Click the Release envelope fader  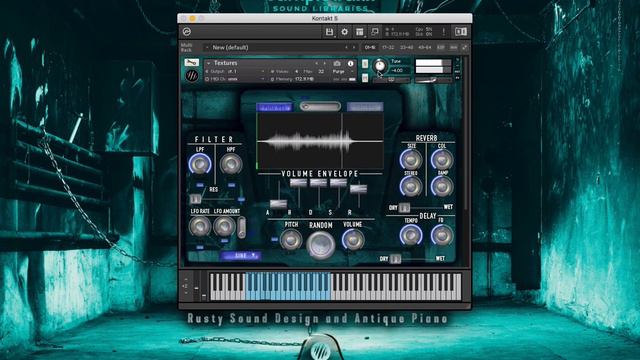coord(358,189)
